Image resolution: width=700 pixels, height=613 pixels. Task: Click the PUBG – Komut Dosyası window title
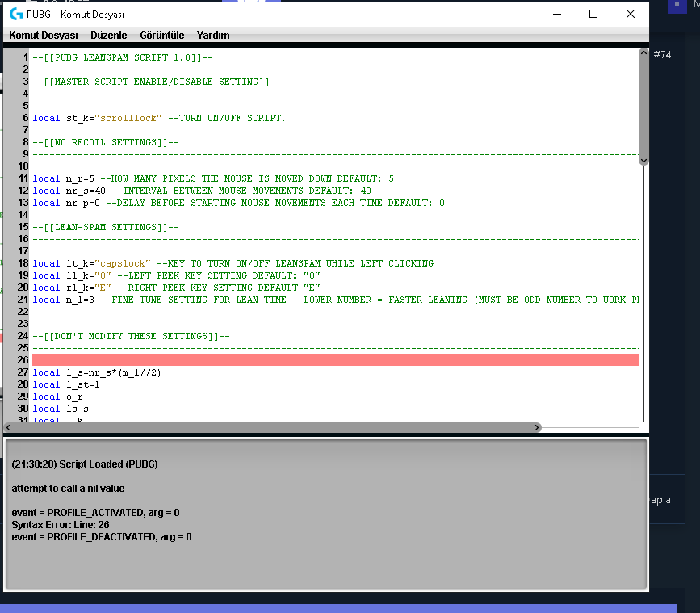coord(75,15)
